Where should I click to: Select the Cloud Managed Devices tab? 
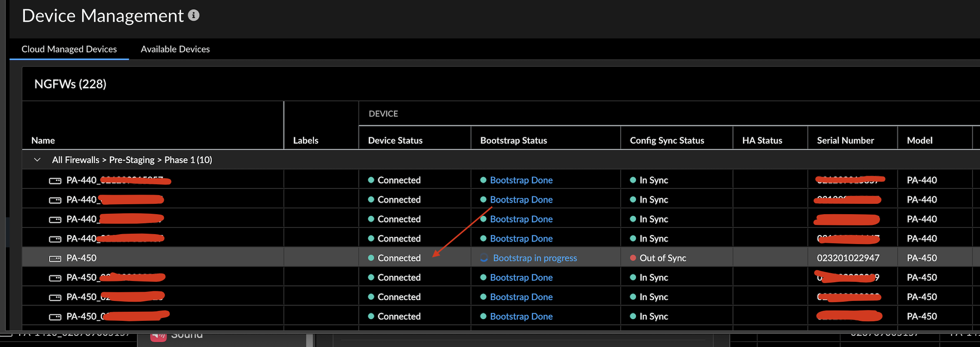coord(69,49)
